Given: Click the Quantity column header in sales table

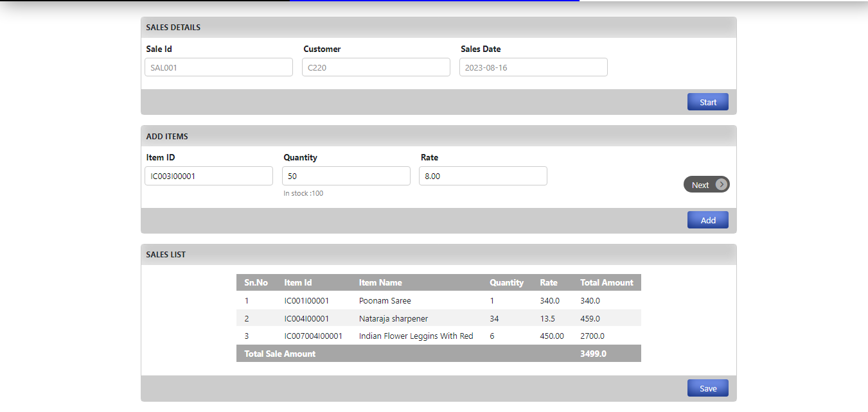Looking at the screenshot, I should point(506,282).
